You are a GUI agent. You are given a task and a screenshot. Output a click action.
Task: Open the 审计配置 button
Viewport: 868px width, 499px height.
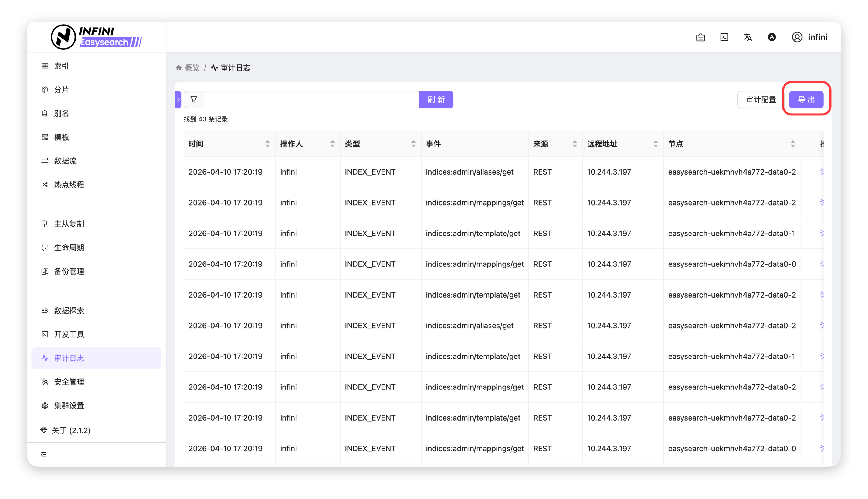pos(761,99)
